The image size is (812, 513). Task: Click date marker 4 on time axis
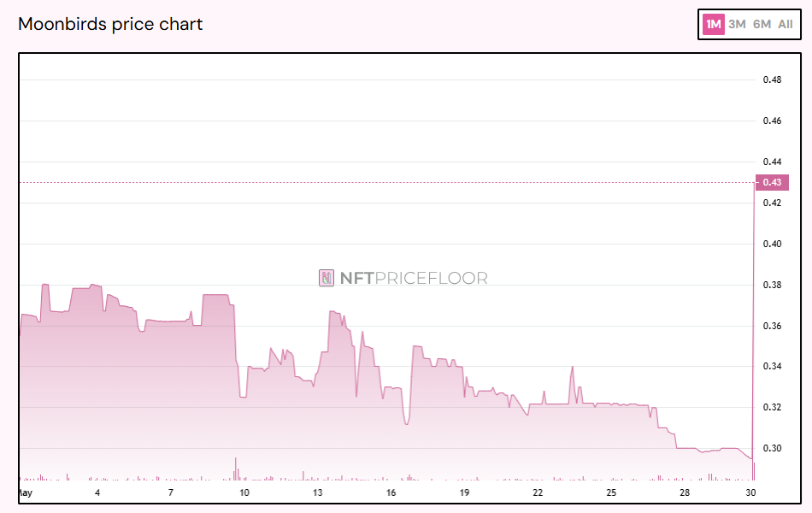[x=97, y=493]
